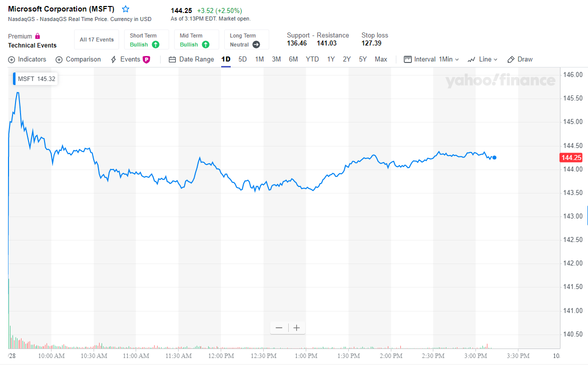588x365 pixels.
Task: Add a Comparison via the plus icon
Action: pos(59,59)
